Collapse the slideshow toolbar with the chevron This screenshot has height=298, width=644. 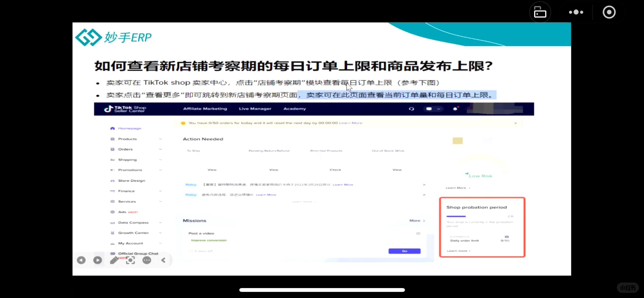point(163,260)
